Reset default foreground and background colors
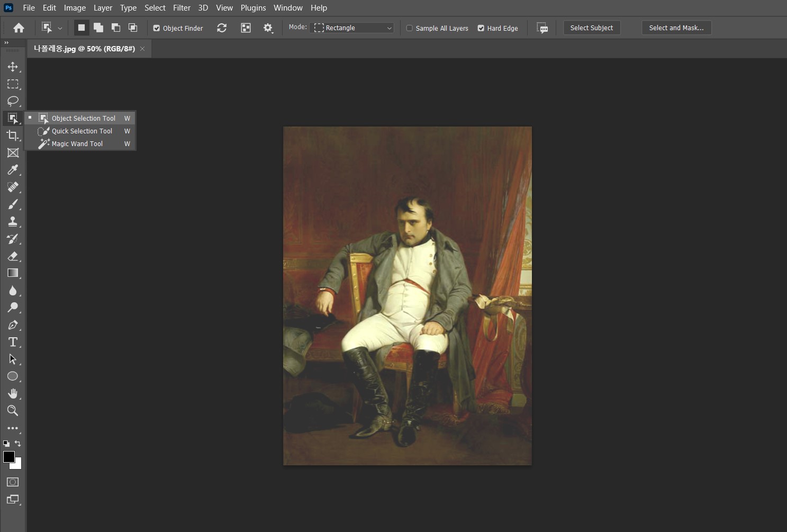 point(6,444)
